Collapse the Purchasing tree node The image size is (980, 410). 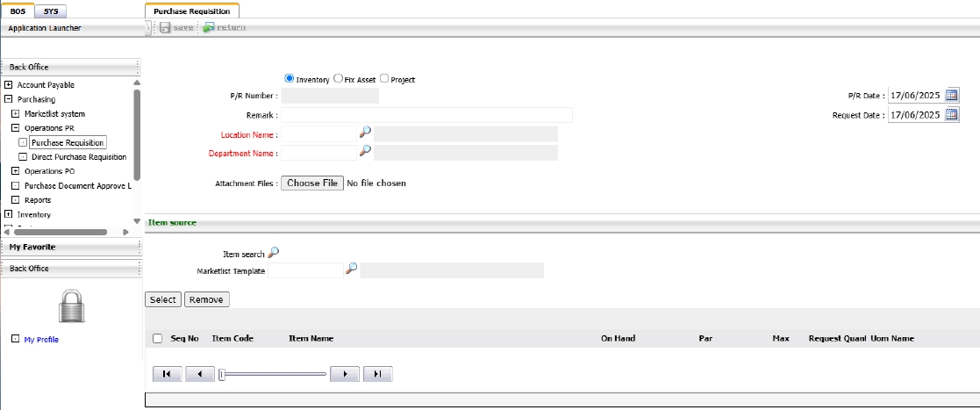pyautogui.click(x=8, y=99)
